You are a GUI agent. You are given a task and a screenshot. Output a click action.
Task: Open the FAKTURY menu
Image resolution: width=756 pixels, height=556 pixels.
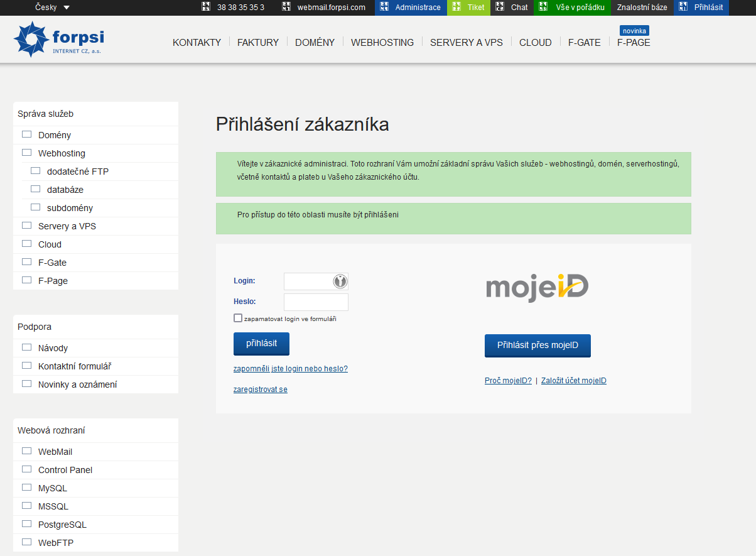tap(258, 43)
